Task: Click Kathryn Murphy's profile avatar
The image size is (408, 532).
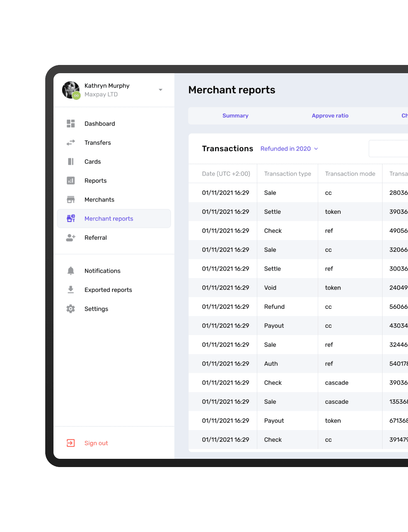Action: [x=71, y=90]
